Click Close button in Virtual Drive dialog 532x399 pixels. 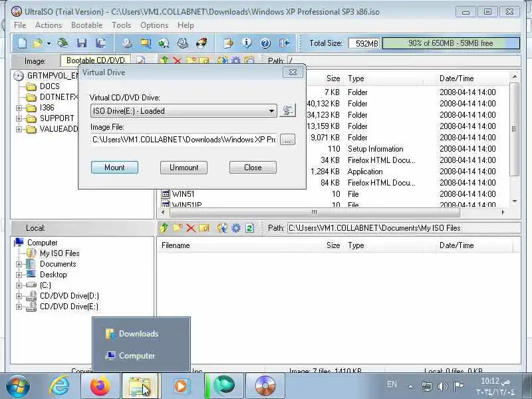[253, 168]
